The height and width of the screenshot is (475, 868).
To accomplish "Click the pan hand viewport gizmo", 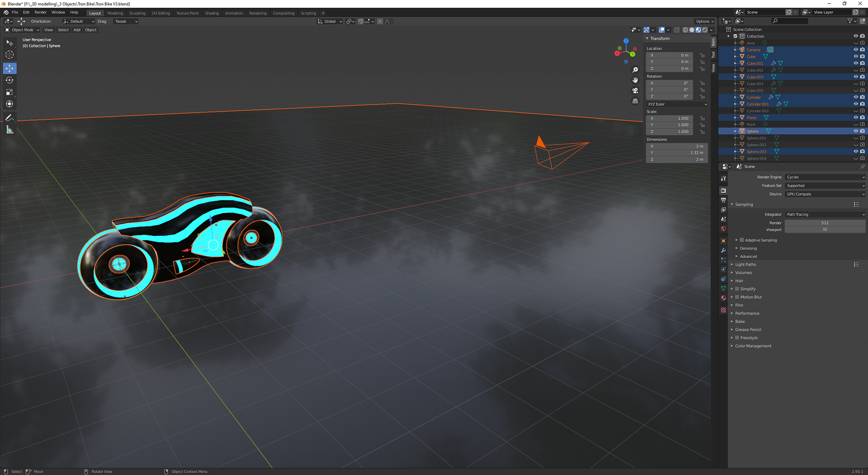I will coord(635,80).
